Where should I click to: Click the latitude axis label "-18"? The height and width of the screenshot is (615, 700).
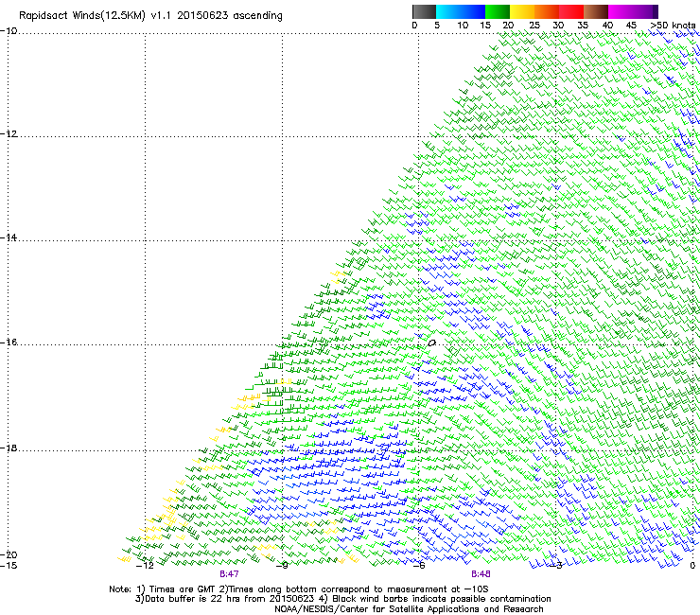tap(9, 448)
